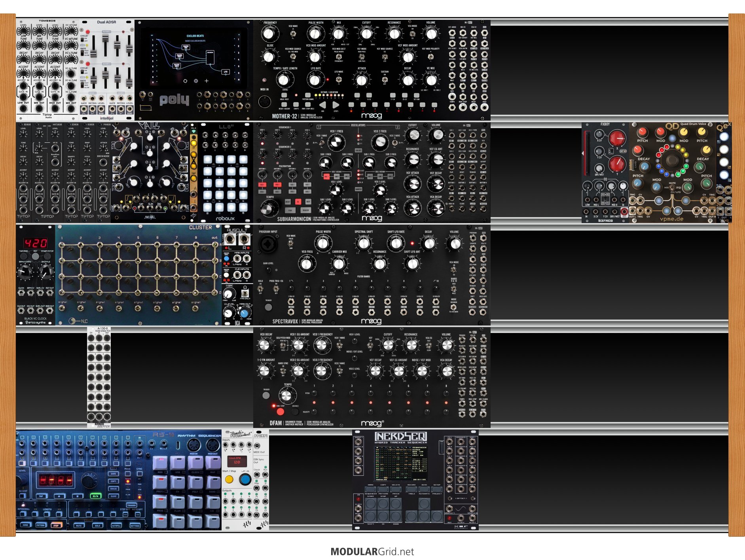
Task: Flip the Mother-32 VCO WAVE switch
Action: (293, 34)
